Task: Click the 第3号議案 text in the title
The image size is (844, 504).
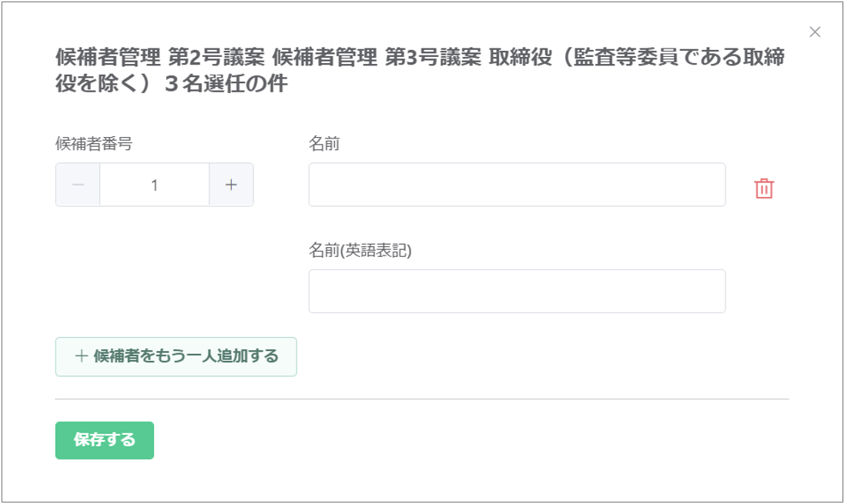Action: [x=434, y=58]
